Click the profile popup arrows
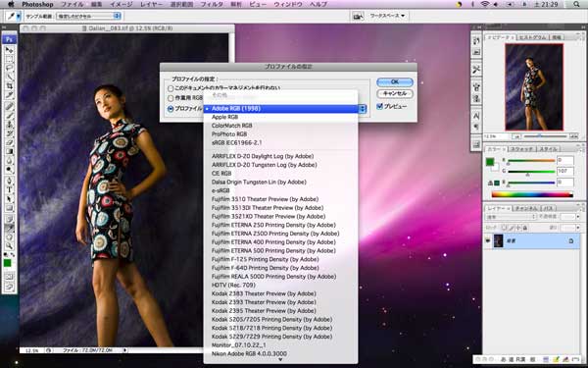 [x=362, y=109]
